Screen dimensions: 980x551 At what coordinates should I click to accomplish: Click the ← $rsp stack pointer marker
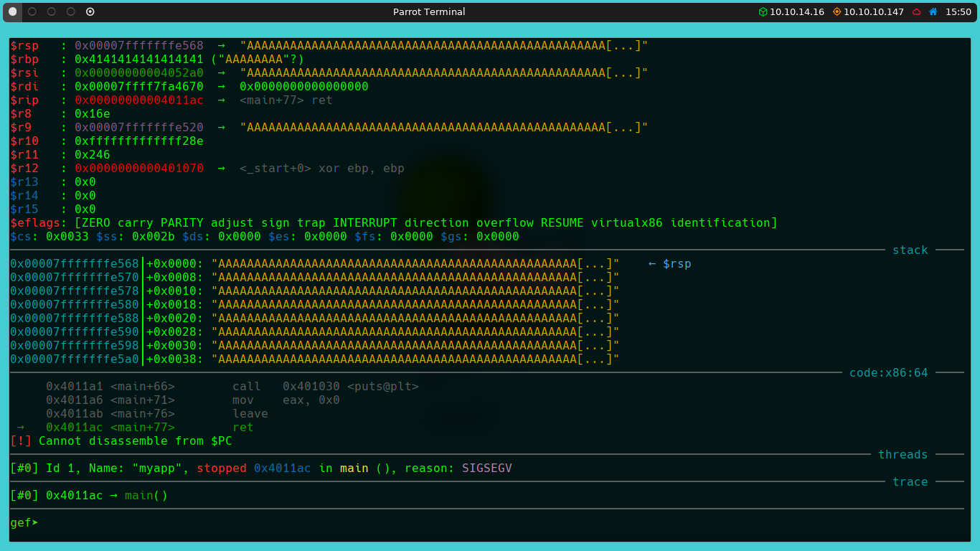(x=670, y=264)
